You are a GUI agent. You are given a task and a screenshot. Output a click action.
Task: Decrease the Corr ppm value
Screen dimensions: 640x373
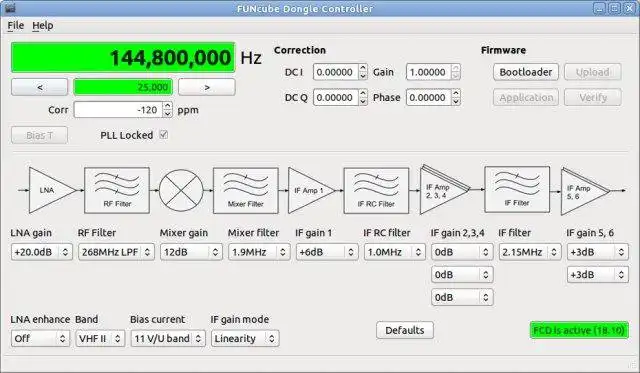[x=167, y=113]
